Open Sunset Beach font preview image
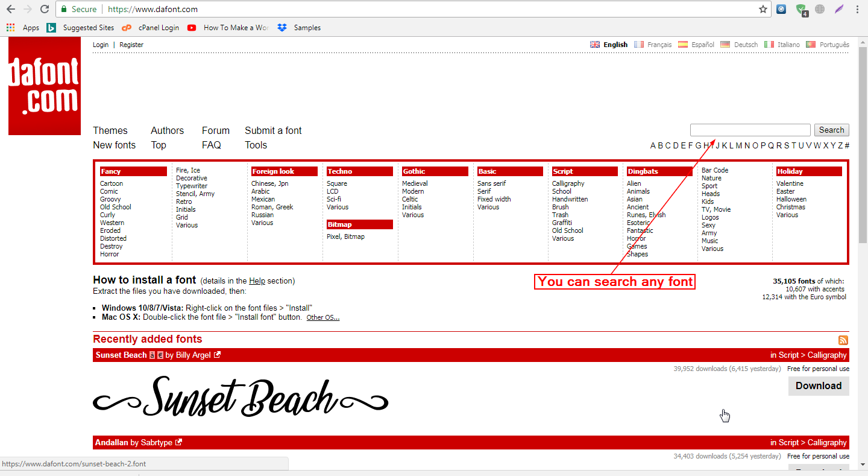868x476 pixels. (241, 396)
